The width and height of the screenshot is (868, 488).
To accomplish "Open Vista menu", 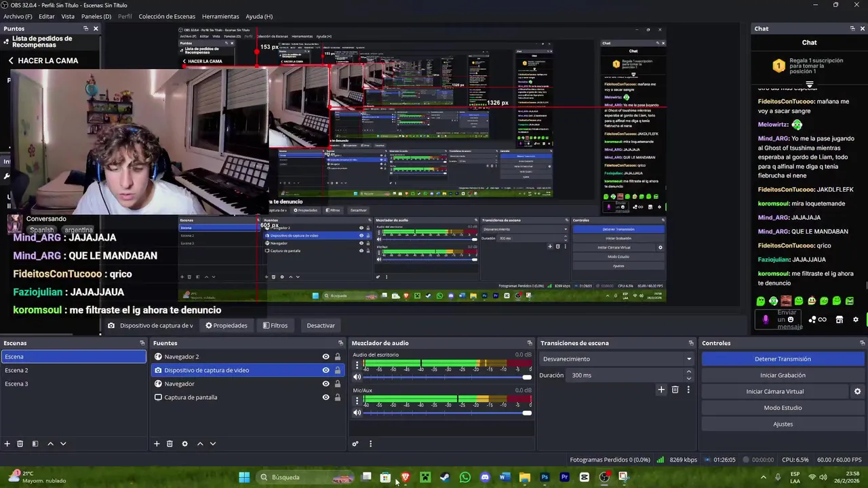I will point(68,16).
